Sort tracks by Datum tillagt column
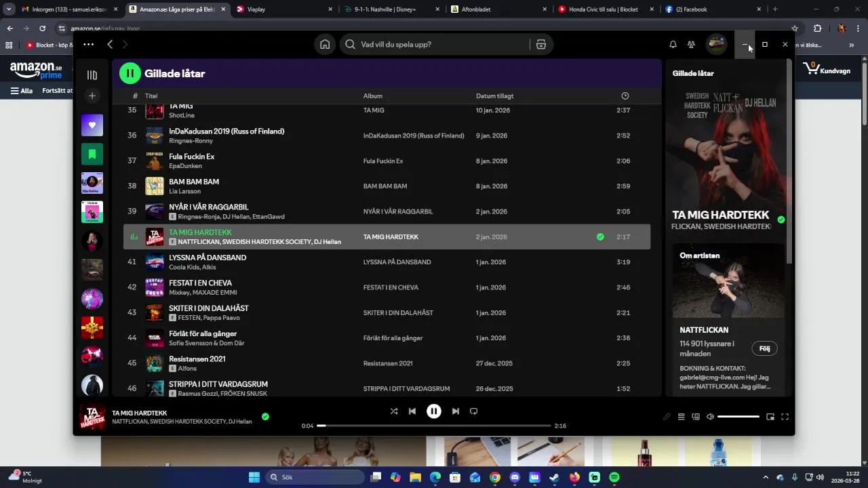Image resolution: width=868 pixels, height=488 pixels. 494,96
